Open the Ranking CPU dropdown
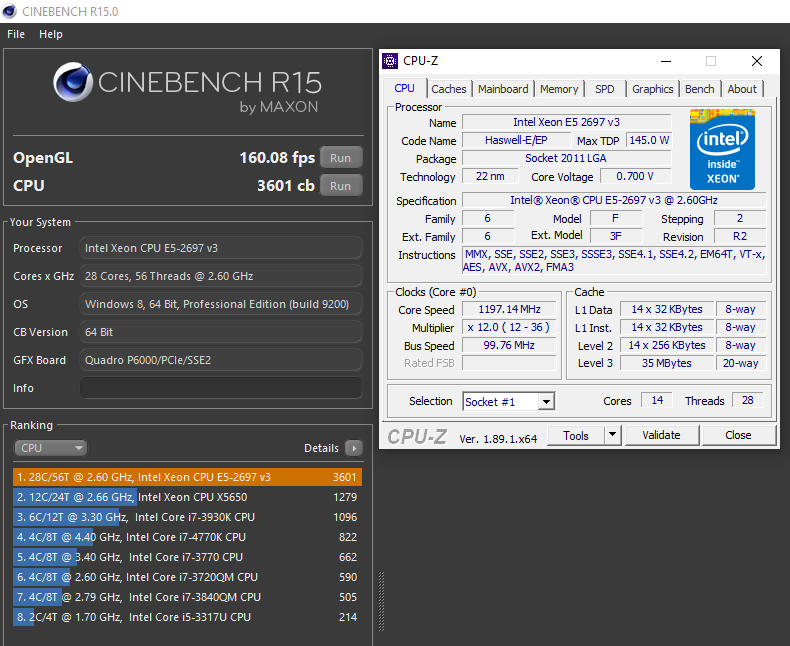The width and height of the screenshot is (790, 646). (x=50, y=448)
